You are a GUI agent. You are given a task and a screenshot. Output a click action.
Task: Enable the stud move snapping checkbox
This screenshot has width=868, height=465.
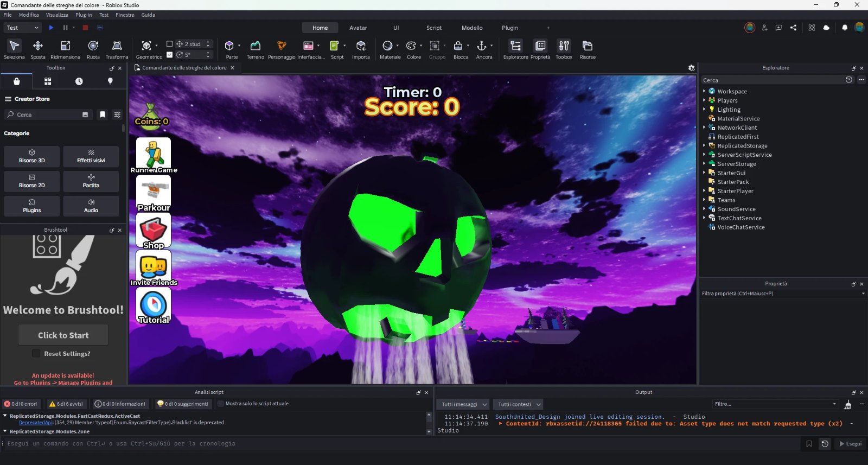pyautogui.click(x=169, y=44)
